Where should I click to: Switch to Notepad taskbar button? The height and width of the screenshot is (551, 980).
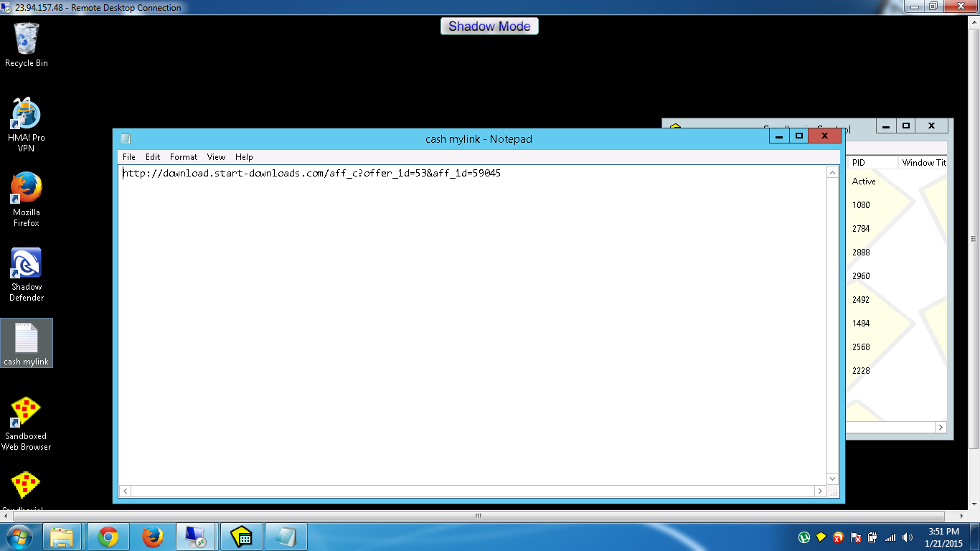coord(286,537)
